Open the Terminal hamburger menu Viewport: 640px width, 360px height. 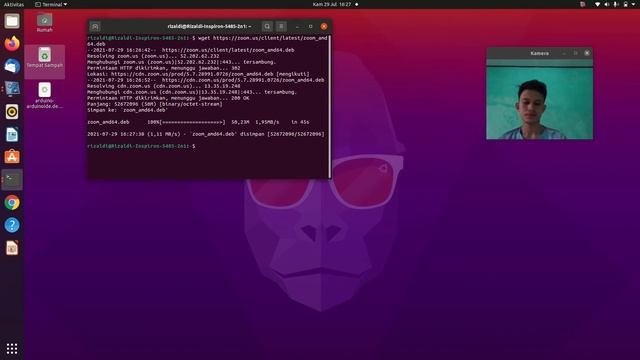(281, 26)
